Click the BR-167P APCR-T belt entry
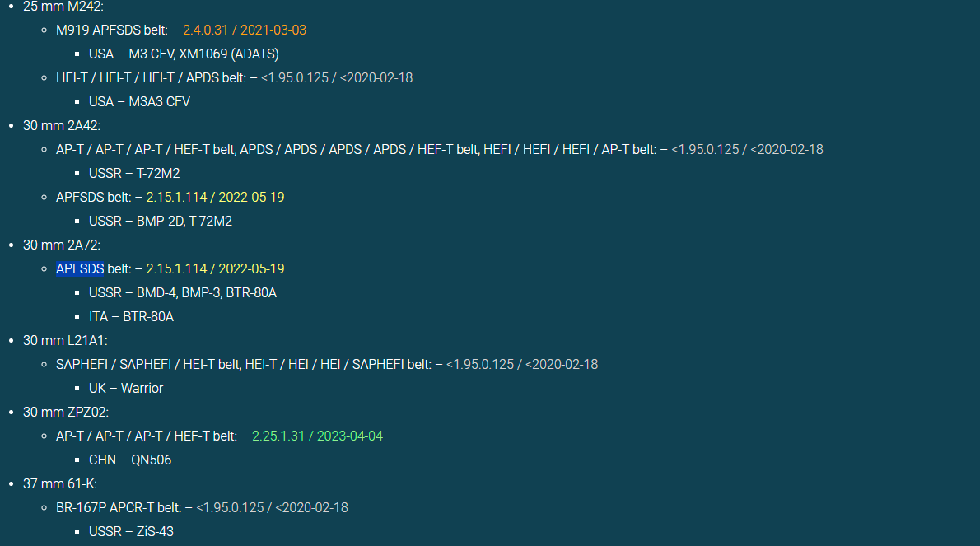The width and height of the screenshot is (980, 546). (x=118, y=507)
